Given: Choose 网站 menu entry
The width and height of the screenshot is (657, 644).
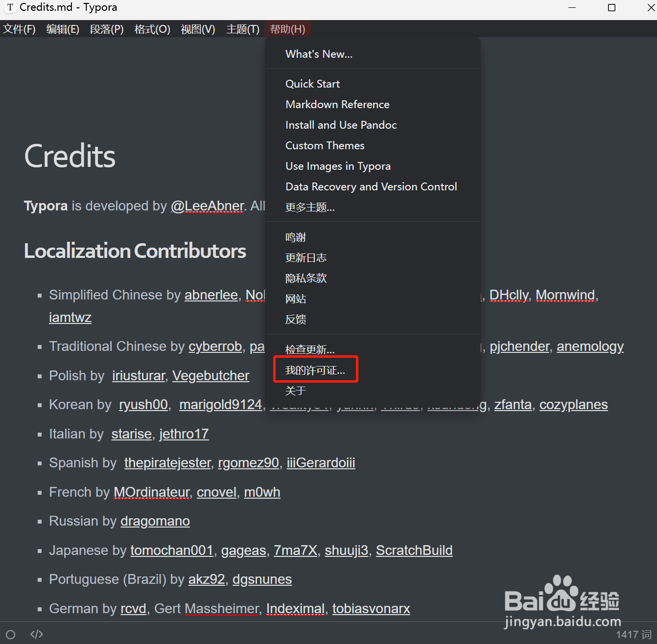Looking at the screenshot, I should tap(373, 299).
